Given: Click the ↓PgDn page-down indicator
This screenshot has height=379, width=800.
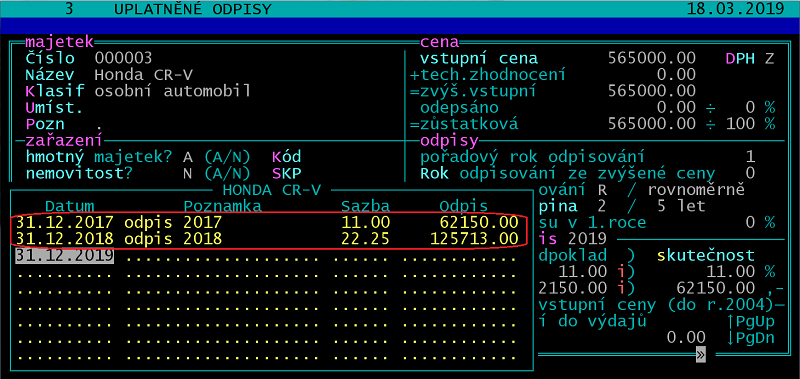Looking at the screenshot, I should point(751,338).
